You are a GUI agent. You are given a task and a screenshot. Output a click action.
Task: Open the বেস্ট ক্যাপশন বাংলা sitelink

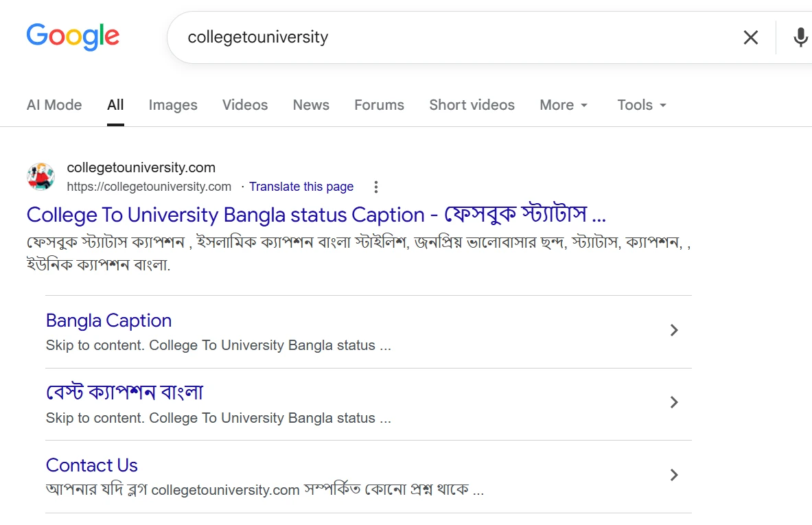(x=124, y=393)
